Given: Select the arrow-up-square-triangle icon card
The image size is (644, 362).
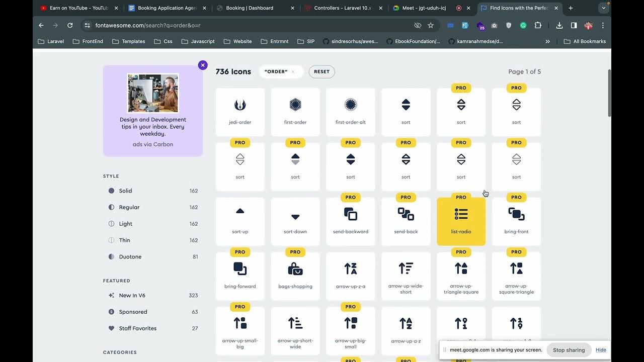Looking at the screenshot, I should [x=516, y=276].
